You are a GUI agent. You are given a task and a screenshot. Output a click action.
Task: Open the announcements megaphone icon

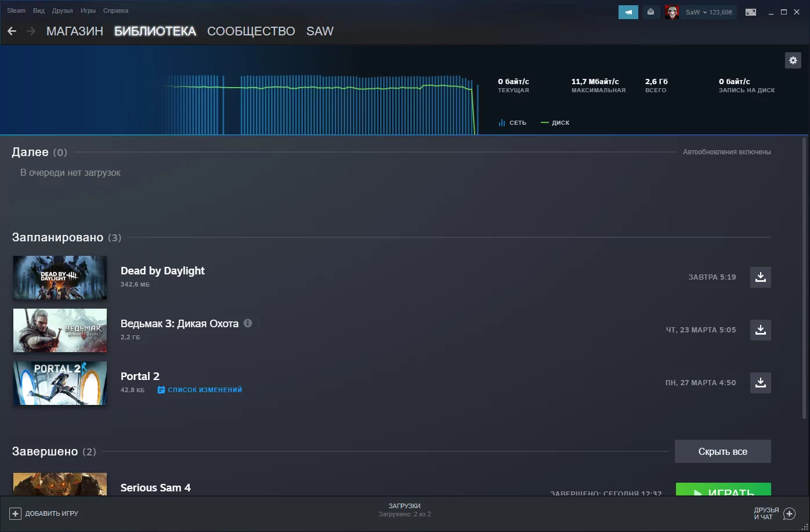(x=628, y=12)
